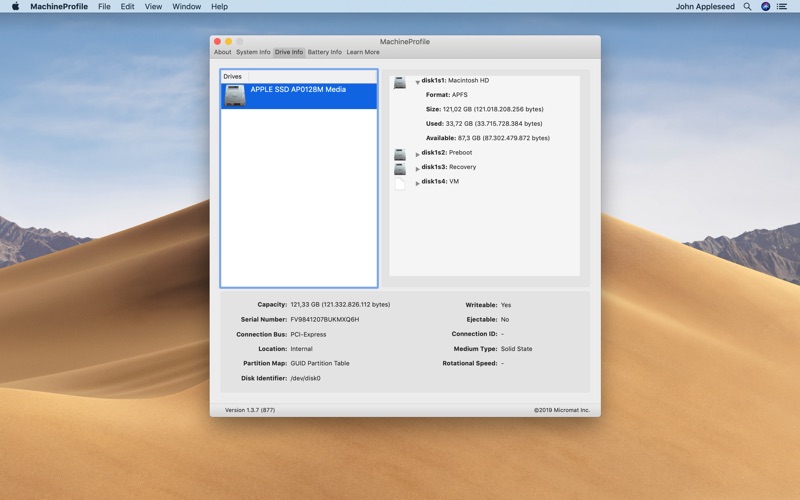
Task: Open the Battery Info tab
Action: click(324, 52)
